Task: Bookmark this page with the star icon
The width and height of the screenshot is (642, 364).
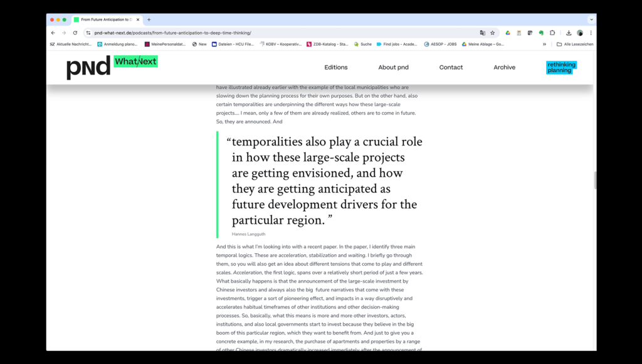Action: click(492, 33)
